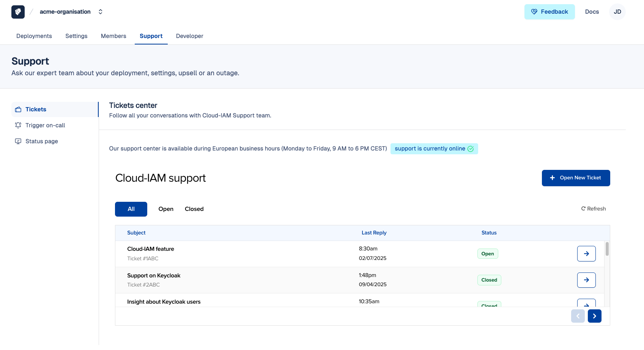Click Ticket #1ABC text
644x350 pixels.
[143, 258]
